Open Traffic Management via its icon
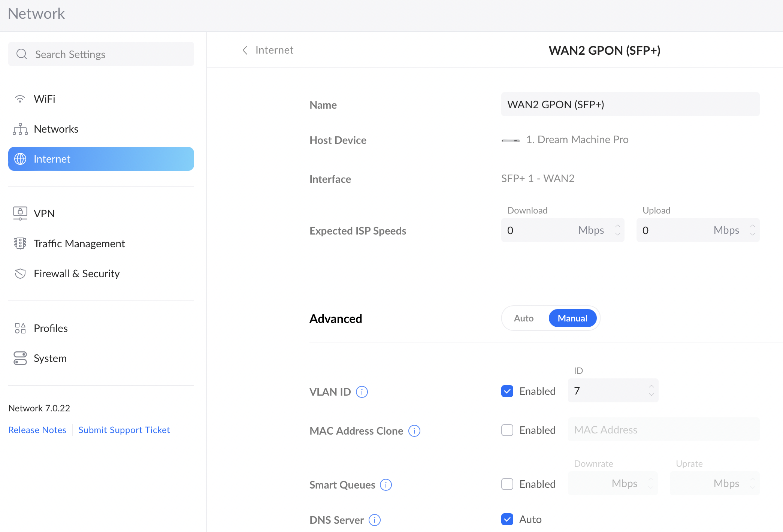 20,244
